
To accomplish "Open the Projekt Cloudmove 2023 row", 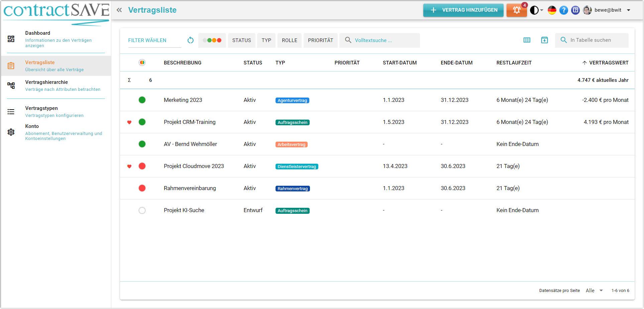I will point(377,166).
